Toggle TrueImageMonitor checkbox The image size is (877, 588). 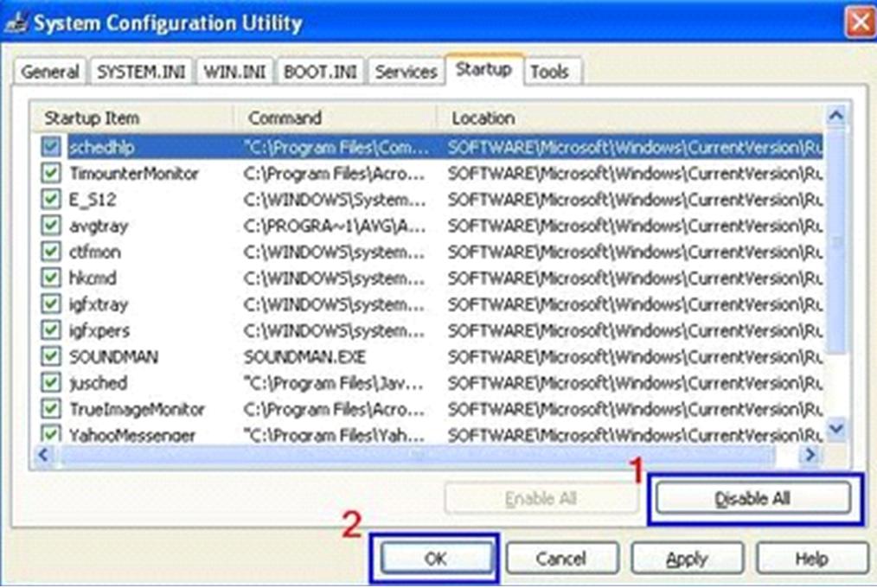[x=51, y=409]
